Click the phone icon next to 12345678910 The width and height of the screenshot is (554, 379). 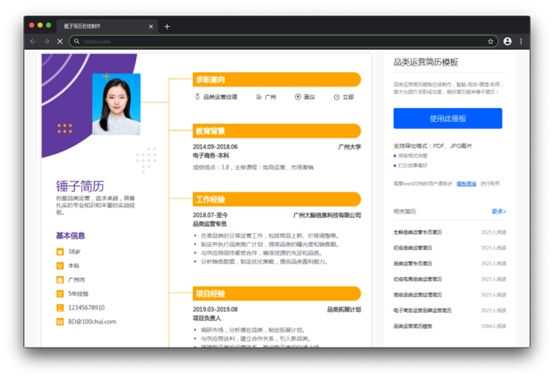point(60,308)
